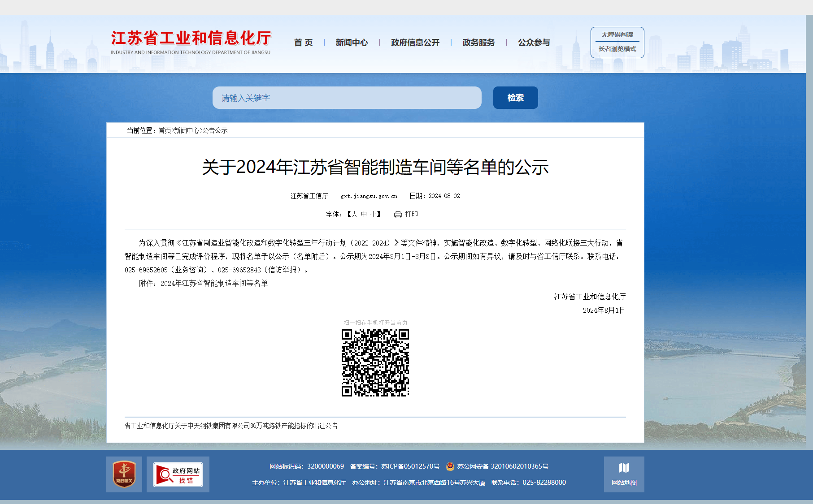
Task: Go to the 首页 nav item
Action: [303, 43]
